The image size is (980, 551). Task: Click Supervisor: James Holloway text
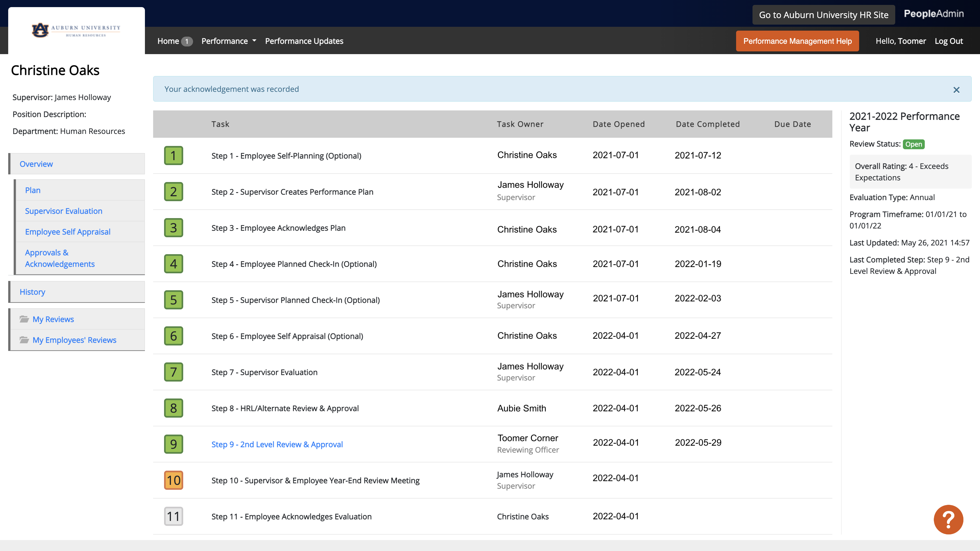pos(62,97)
